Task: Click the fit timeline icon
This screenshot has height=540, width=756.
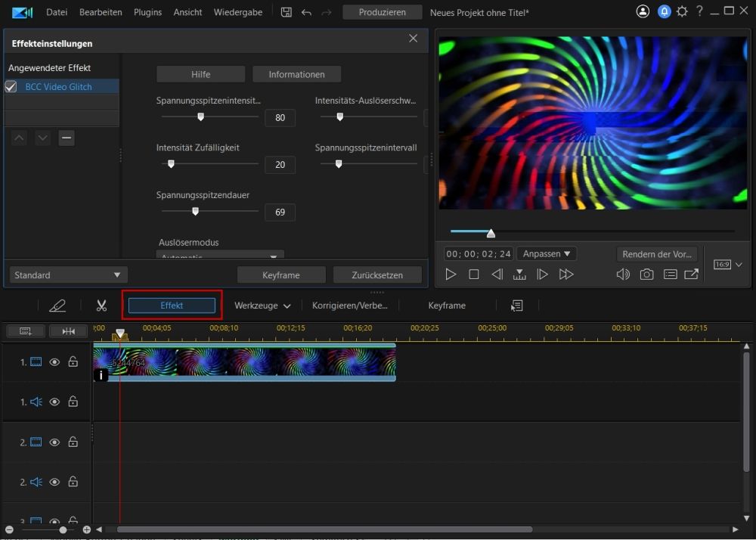Action: 69,331
